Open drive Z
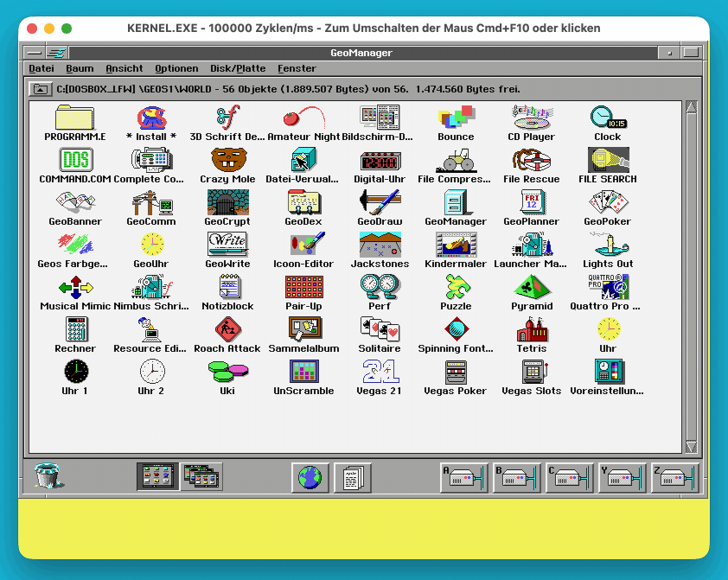The width and height of the screenshot is (728, 580). [675, 477]
